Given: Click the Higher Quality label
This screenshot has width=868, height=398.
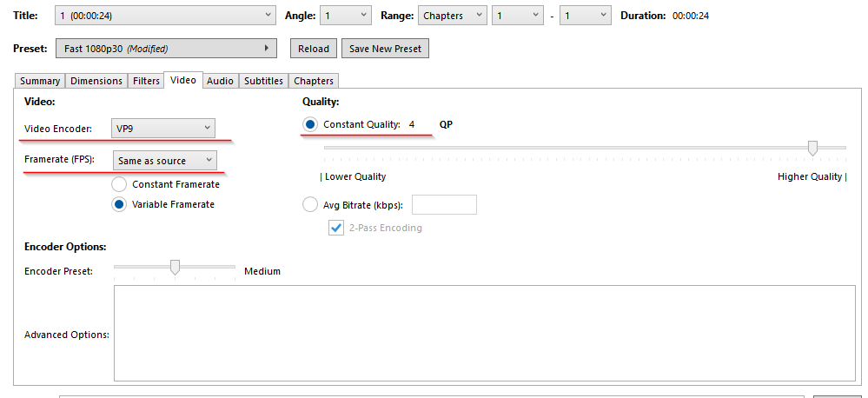Looking at the screenshot, I should 812,176.
